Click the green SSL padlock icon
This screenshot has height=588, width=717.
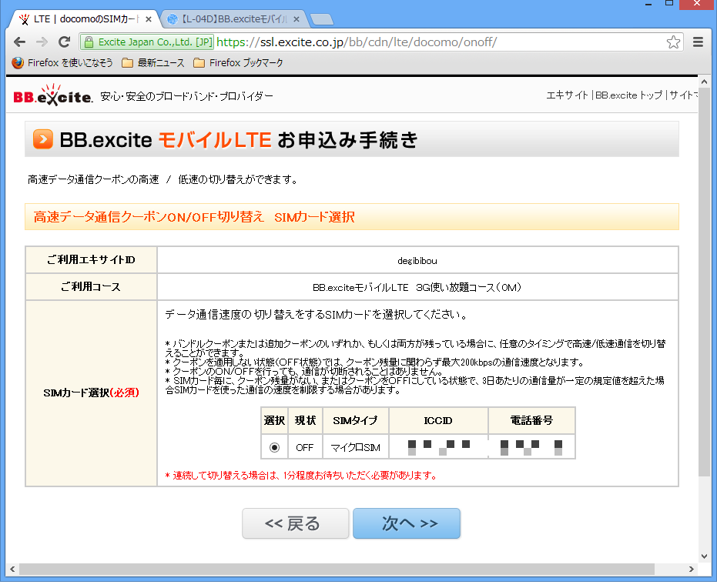(x=89, y=42)
